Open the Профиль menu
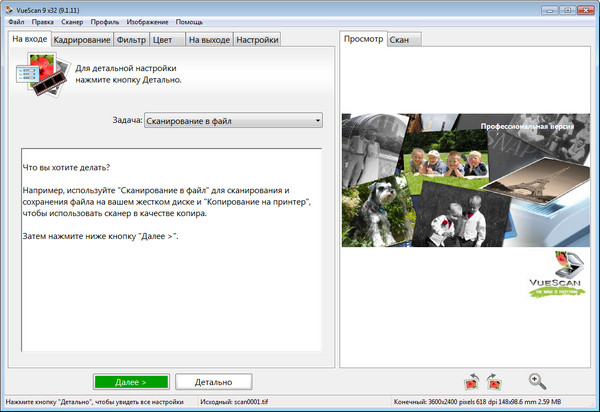 point(106,21)
